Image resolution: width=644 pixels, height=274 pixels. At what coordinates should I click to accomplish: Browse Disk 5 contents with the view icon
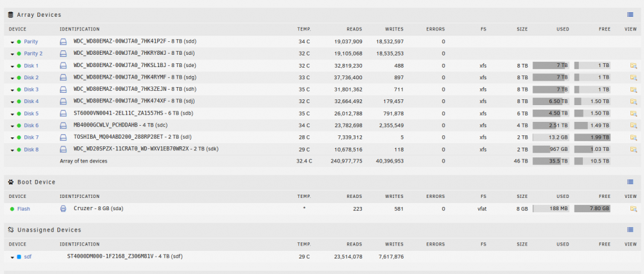click(x=633, y=113)
